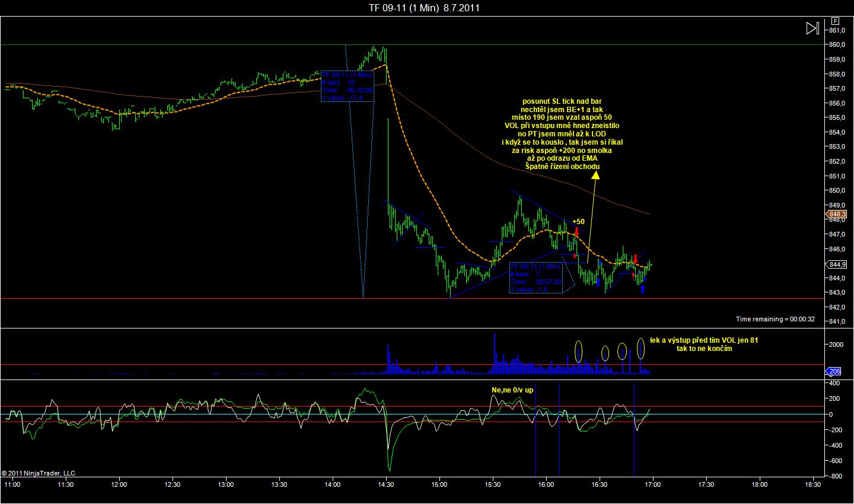Screen dimensions: 854x504
Task: Click the '# bars: 10' measurement line
Action: click(339, 82)
